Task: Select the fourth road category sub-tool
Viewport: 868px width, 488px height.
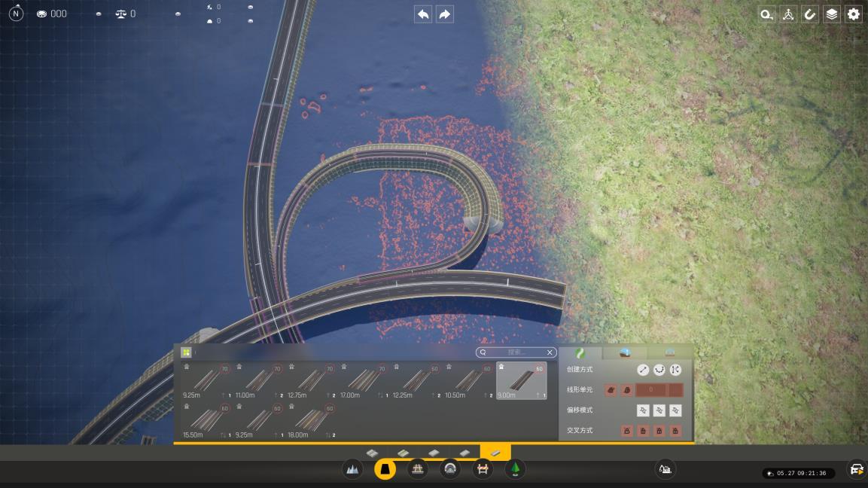Action: coord(464,453)
